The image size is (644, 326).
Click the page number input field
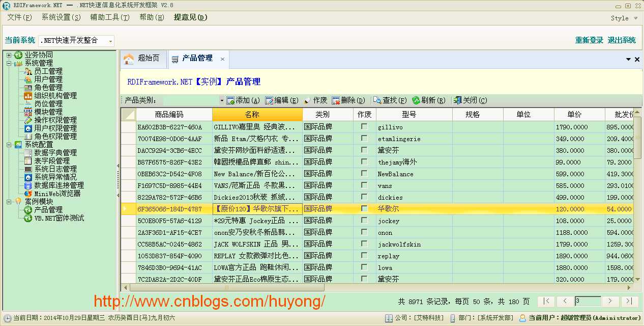point(588,301)
